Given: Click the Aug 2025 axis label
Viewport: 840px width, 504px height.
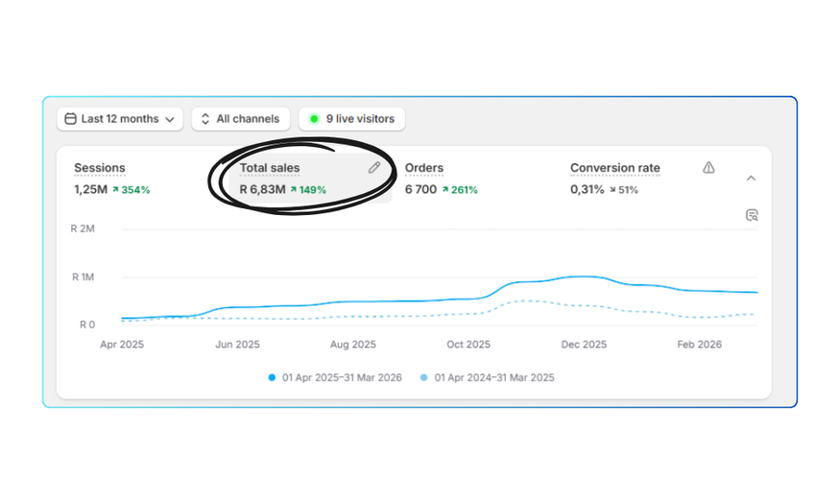Looking at the screenshot, I should 353,345.
